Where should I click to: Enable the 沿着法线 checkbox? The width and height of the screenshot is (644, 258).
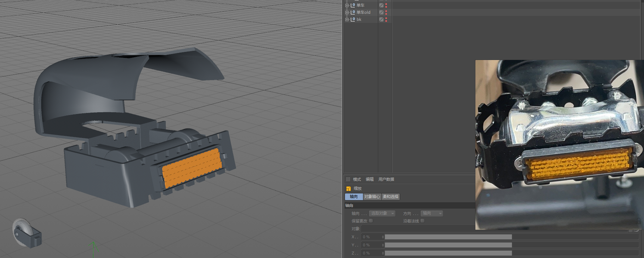point(422,221)
